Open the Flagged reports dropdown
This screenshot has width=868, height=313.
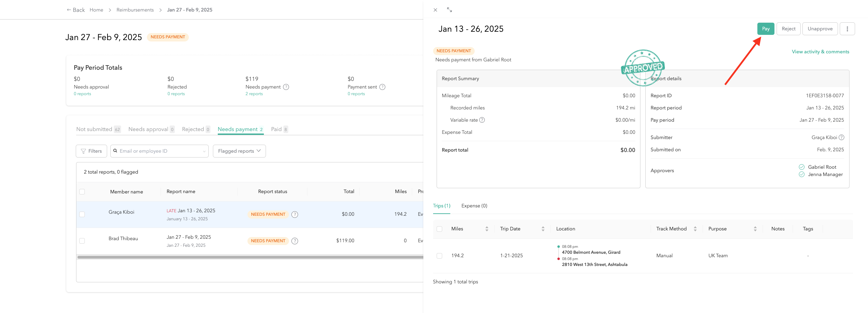coord(239,151)
